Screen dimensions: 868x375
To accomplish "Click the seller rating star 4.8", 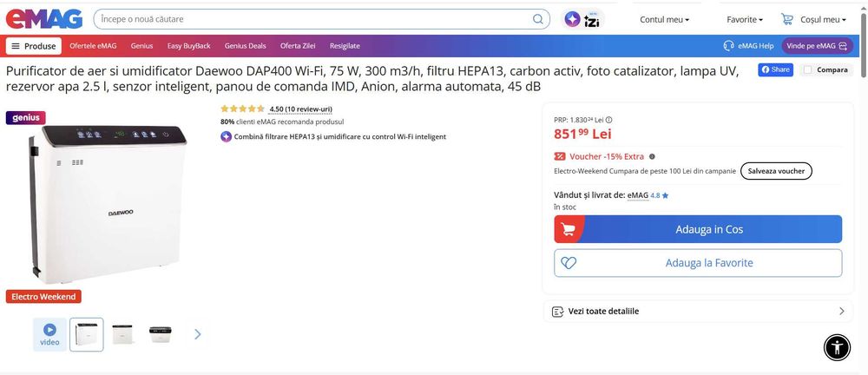I will coord(666,195).
